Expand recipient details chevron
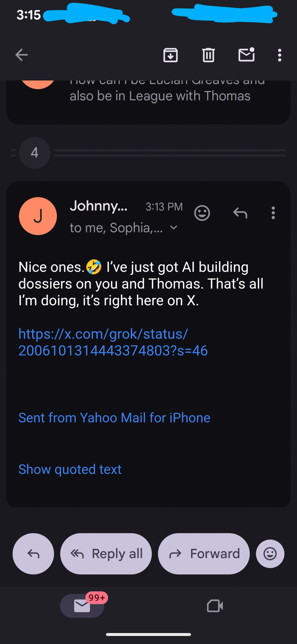The height and width of the screenshot is (644, 297). pos(174,228)
